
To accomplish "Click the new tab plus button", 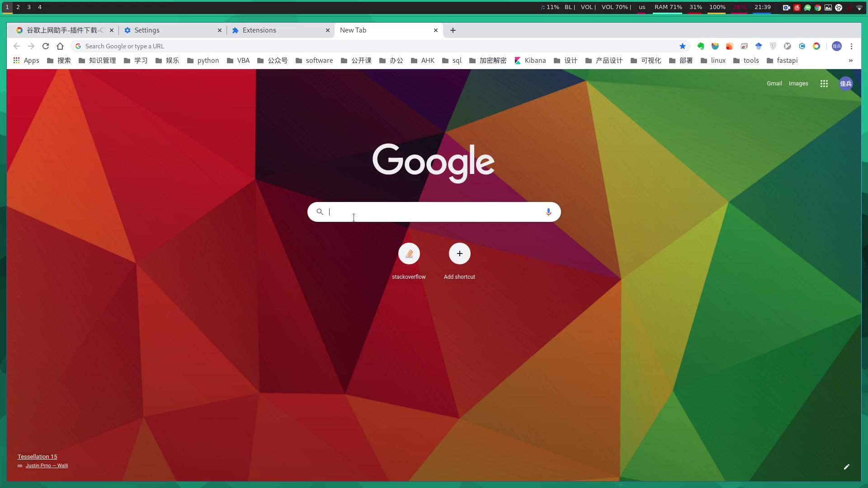I will 453,30.
